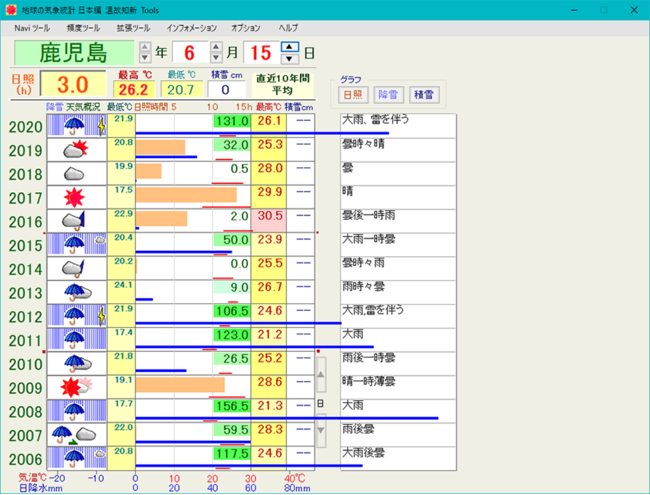Click the 2009 sunny with thin cloud icon
The image size is (650, 495).
pos(77,387)
